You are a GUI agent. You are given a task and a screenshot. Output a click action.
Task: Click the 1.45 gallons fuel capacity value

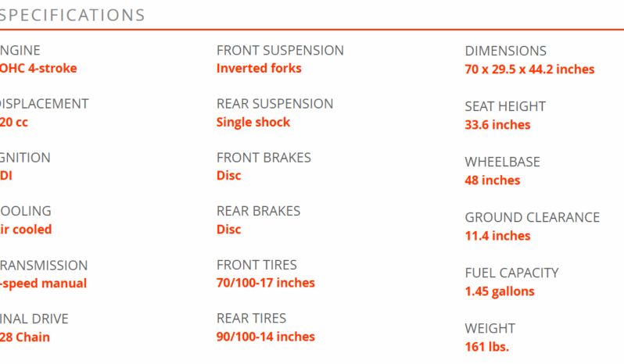(x=500, y=291)
